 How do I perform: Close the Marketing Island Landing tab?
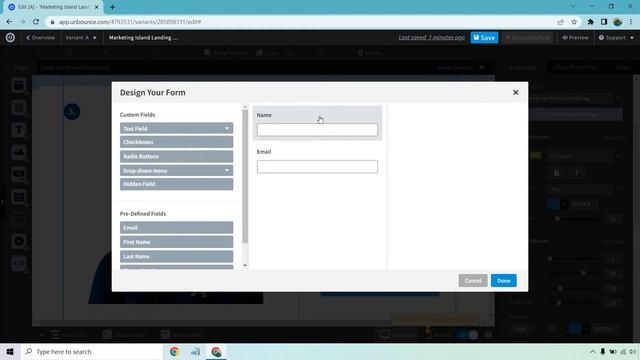[x=97, y=7]
